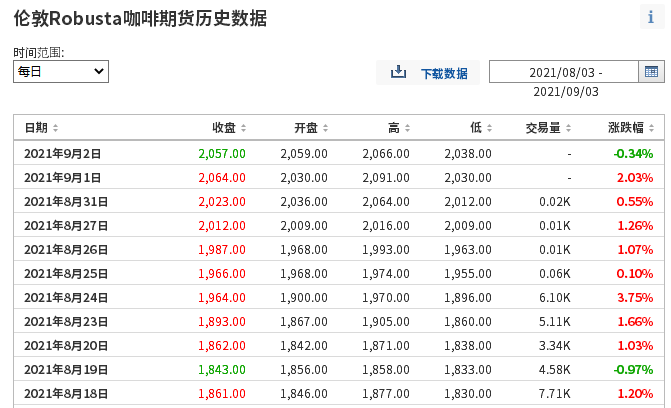
Task: Open the 每日 time range dropdown
Action: 61,72
